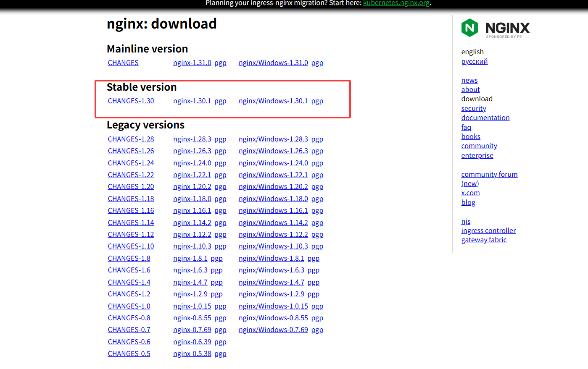Viewport: 588px width, 369px height.
Task: Download nginx/Windows-1.30.1
Action: pos(273,101)
